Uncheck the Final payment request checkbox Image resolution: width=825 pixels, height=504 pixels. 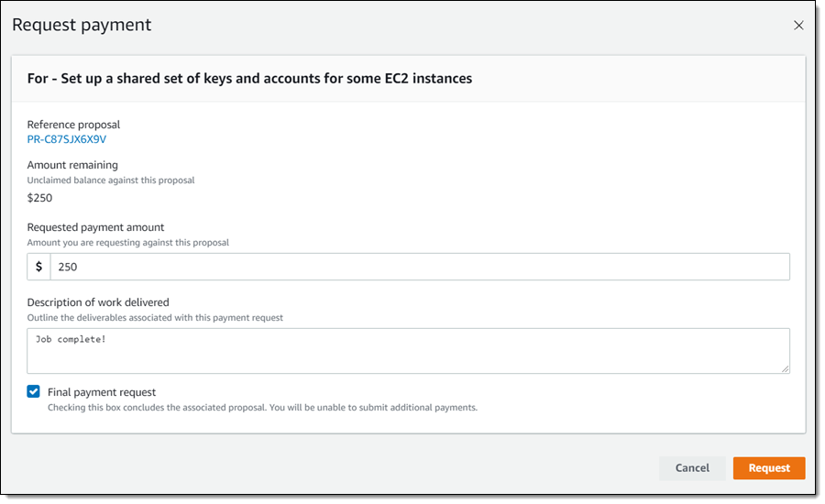[34, 392]
